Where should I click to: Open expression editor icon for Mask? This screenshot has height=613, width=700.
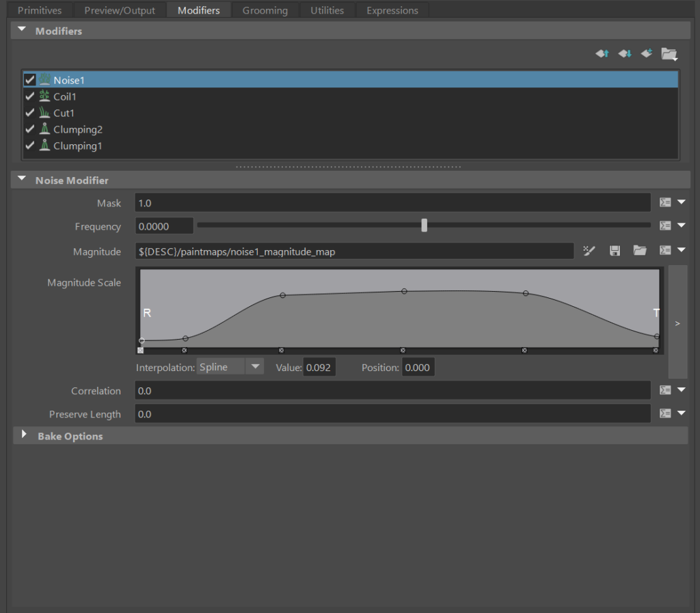[665, 202]
